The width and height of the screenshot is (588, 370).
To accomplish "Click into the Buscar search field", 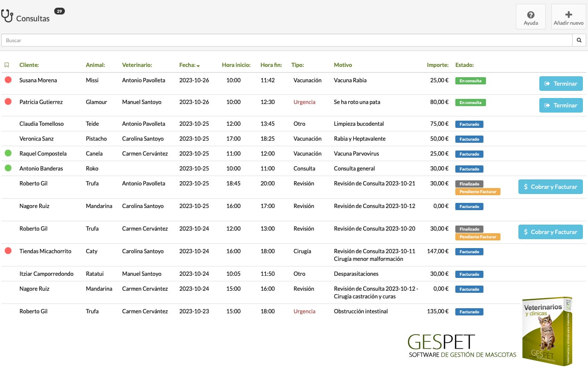I will [x=287, y=40].
